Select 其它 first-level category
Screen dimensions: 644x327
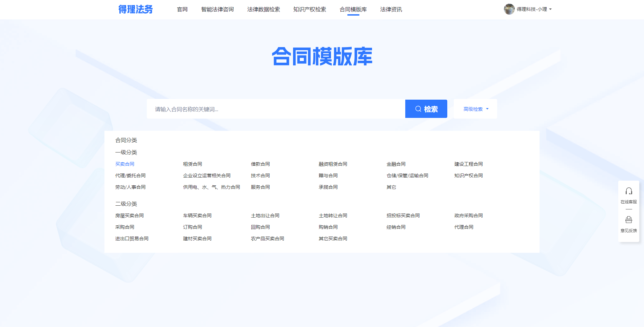click(391, 187)
